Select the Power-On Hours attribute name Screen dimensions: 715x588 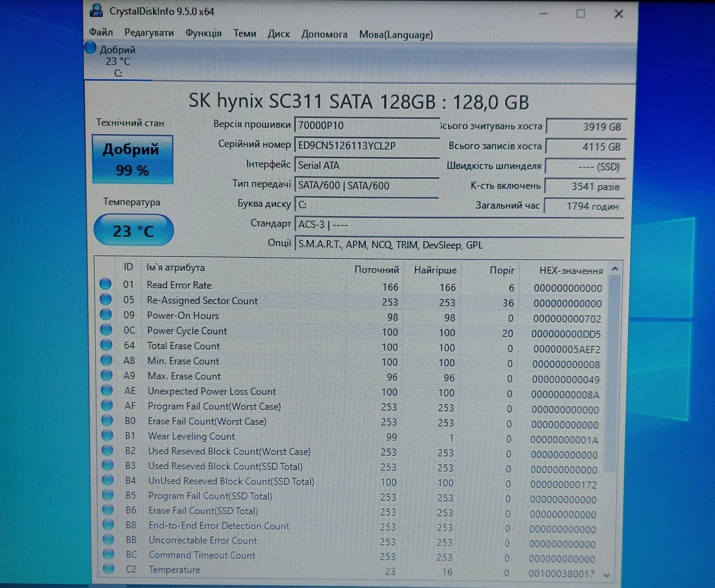click(183, 316)
